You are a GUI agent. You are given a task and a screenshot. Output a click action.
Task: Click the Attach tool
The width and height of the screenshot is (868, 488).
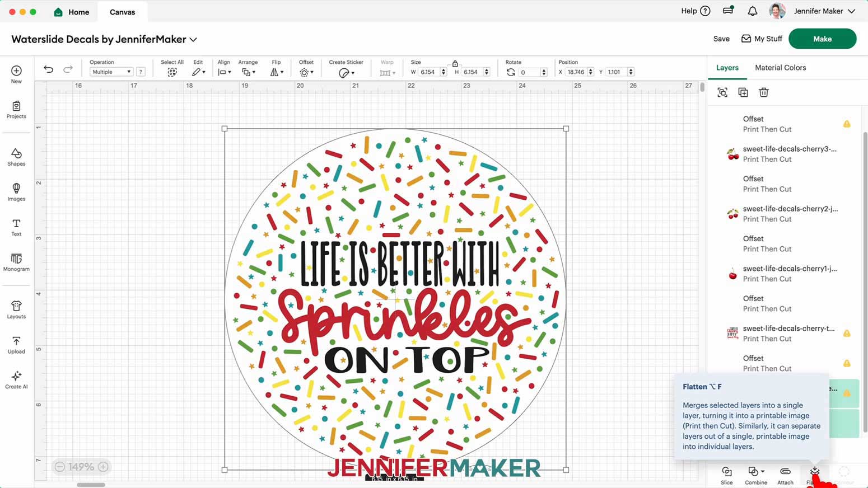click(785, 475)
